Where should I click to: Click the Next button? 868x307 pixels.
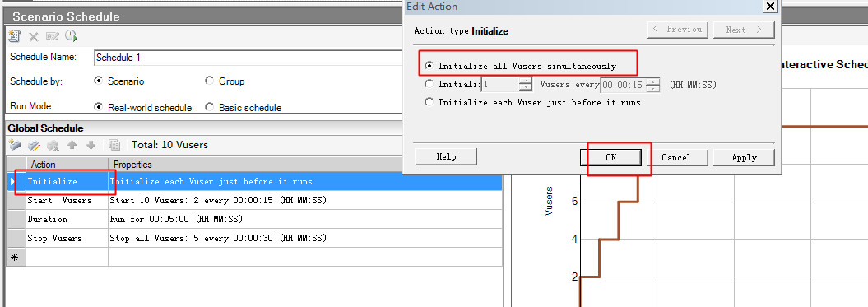click(x=744, y=30)
